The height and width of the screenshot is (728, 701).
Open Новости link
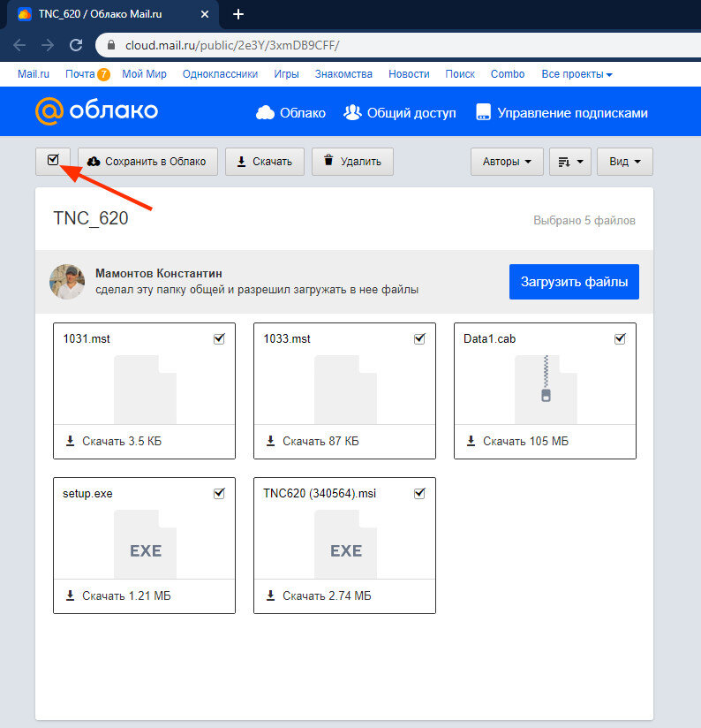(409, 74)
